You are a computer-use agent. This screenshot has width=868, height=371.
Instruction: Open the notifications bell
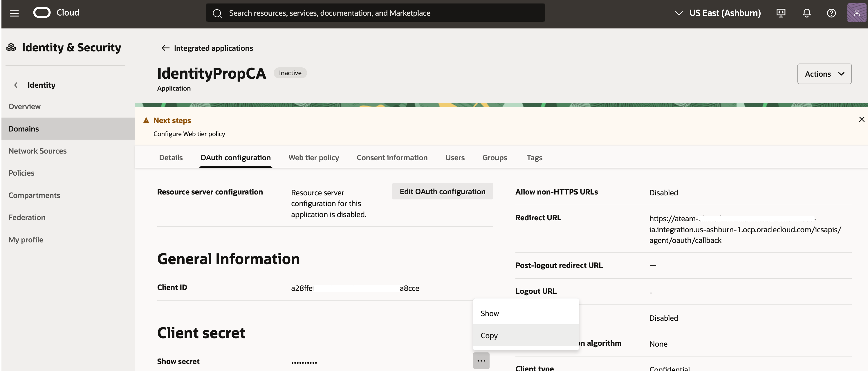(x=806, y=13)
